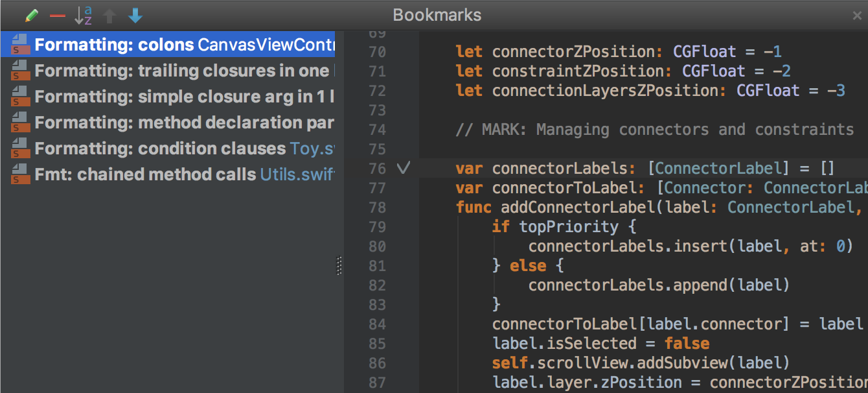This screenshot has height=393, width=868.
Task: Click the file icon beside 'Fmt: chained method calls'
Action: click(21, 174)
